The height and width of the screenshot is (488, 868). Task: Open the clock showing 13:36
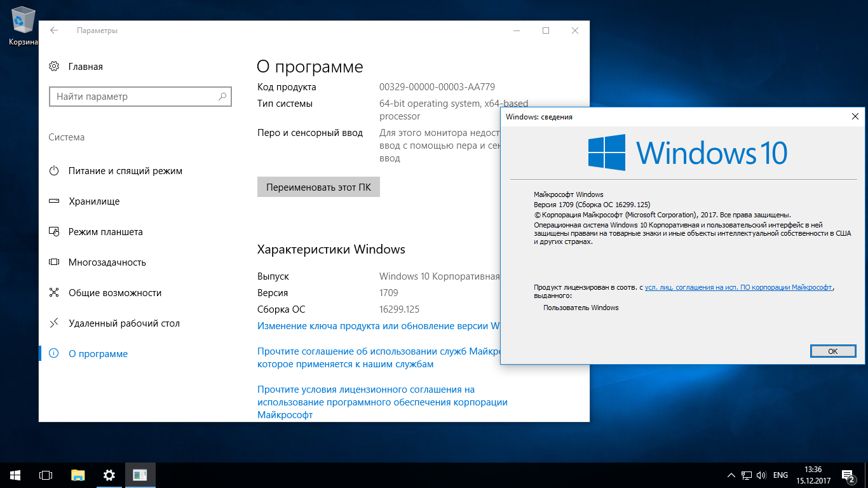[812, 475]
